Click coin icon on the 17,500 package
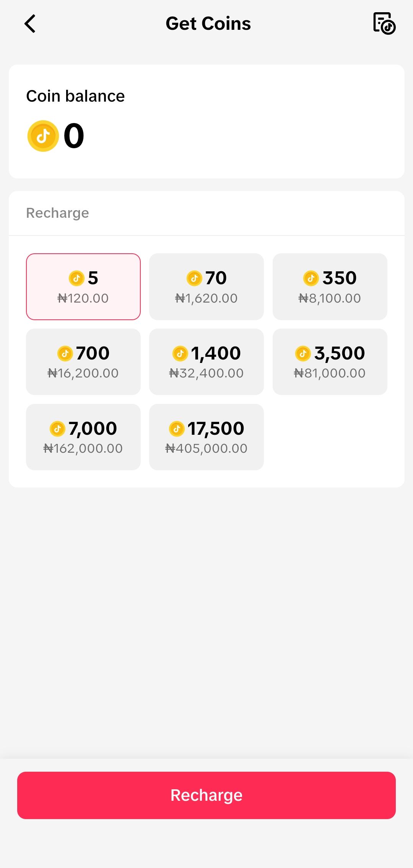This screenshot has height=868, width=413. pos(177,429)
